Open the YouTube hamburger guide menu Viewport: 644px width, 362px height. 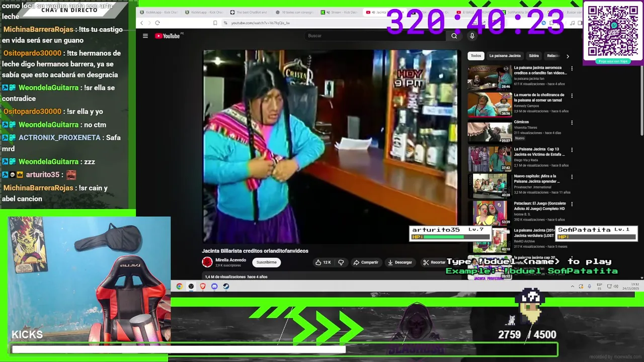click(x=145, y=36)
